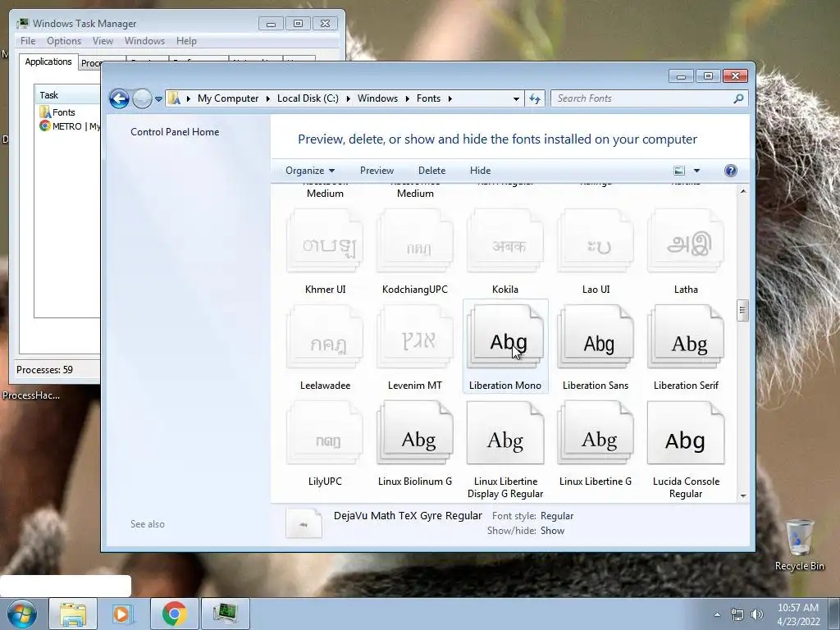Click the Task column header
840x630 pixels.
point(67,95)
